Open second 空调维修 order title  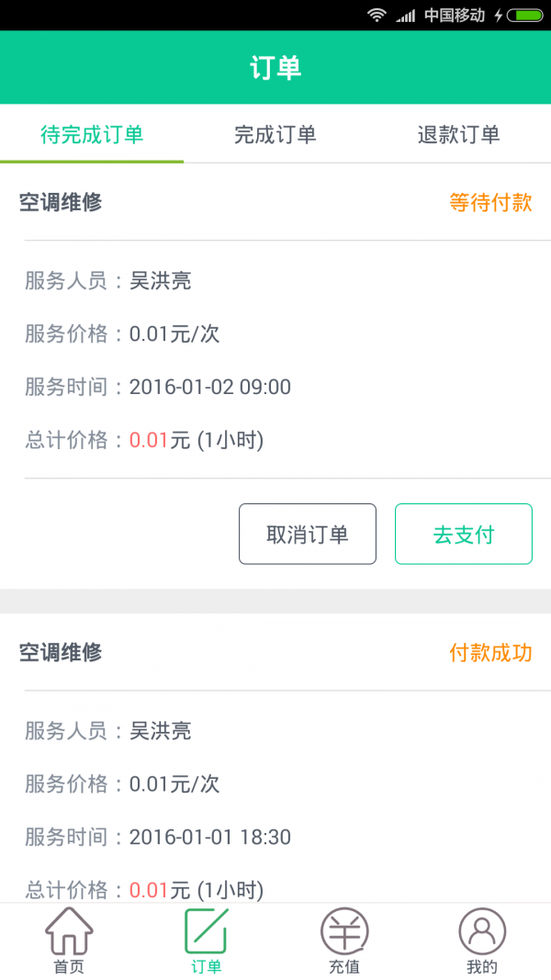click(x=61, y=652)
